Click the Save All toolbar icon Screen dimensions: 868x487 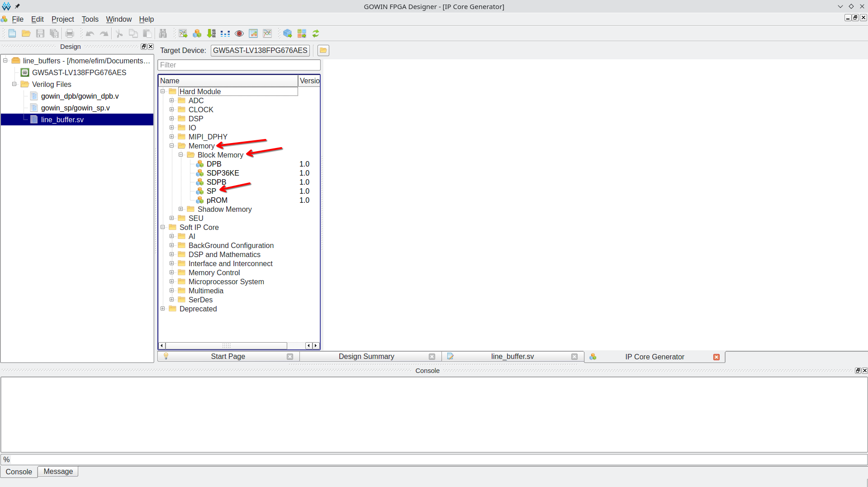coord(54,33)
